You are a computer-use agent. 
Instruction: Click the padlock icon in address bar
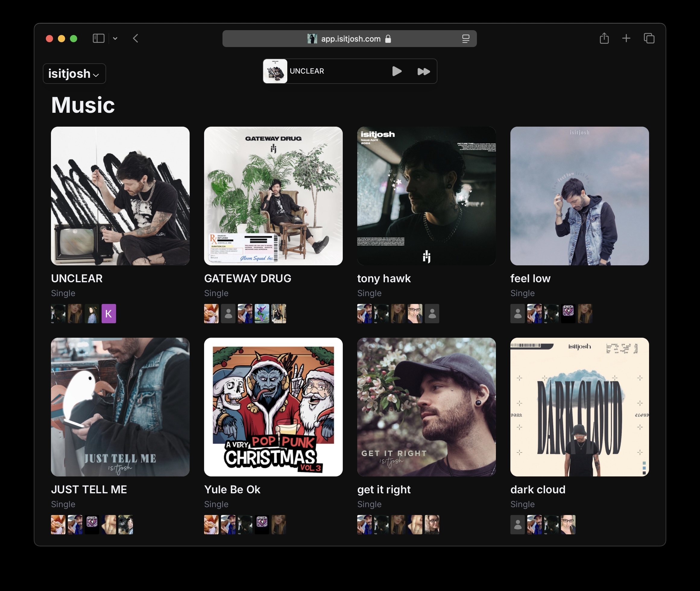click(388, 39)
